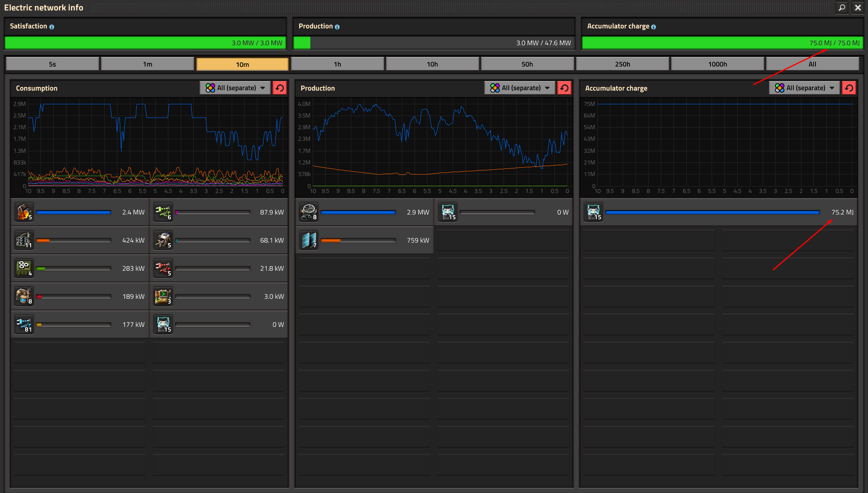The height and width of the screenshot is (493, 868).
Task: Click the combinator icon with count 3
Action: [163, 296]
